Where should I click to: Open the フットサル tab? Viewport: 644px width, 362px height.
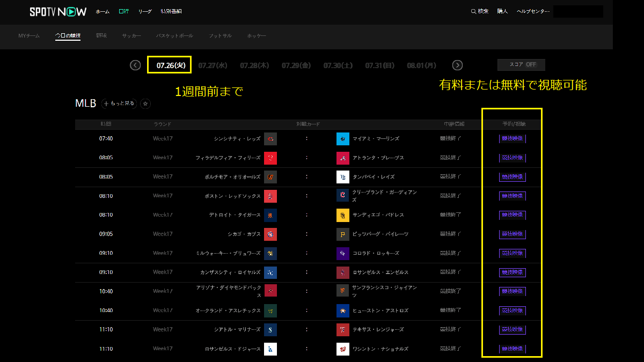[x=220, y=36]
